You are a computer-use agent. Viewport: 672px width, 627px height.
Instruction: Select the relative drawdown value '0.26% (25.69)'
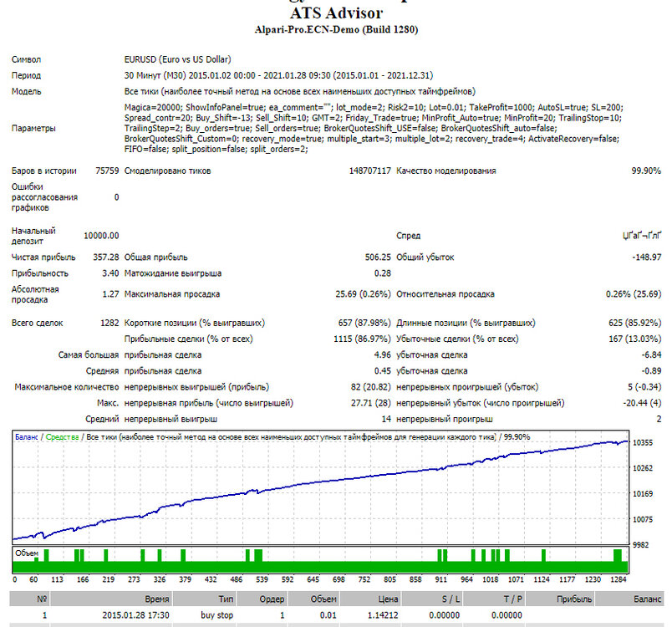(x=634, y=294)
